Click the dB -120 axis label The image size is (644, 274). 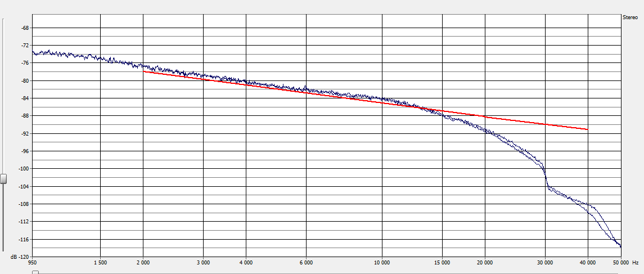[x=20, y=257]
